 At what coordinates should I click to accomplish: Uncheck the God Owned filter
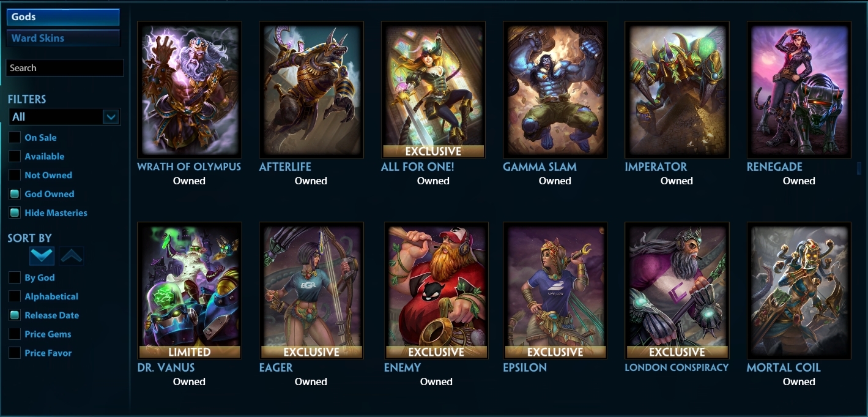(x=15, y=193)
